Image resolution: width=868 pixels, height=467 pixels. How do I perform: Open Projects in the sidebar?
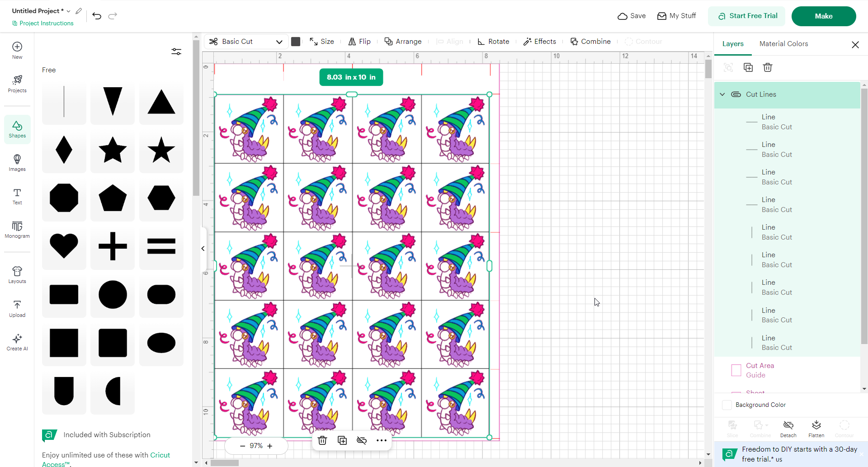coord(17,84)
